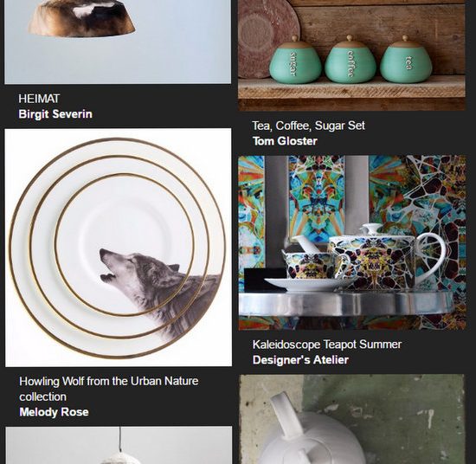476x464 pixels.
Task: Click the jar labeled coffee
Action: 351,59
